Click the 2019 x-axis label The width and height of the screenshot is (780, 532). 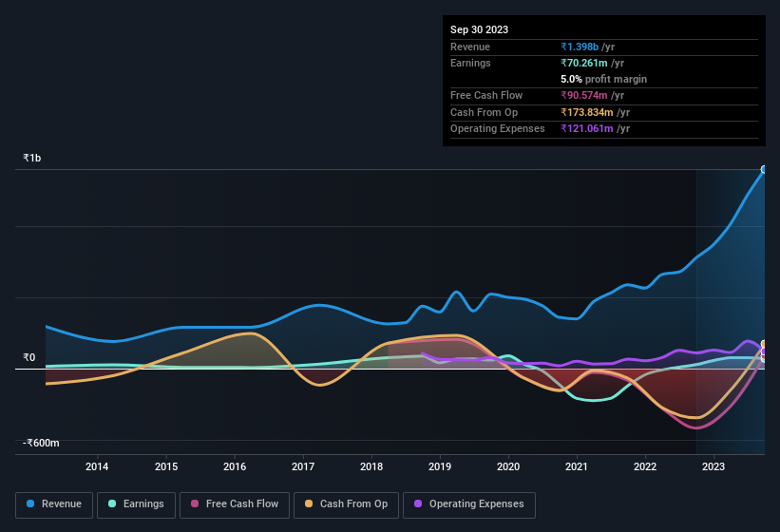click(440, 466)
